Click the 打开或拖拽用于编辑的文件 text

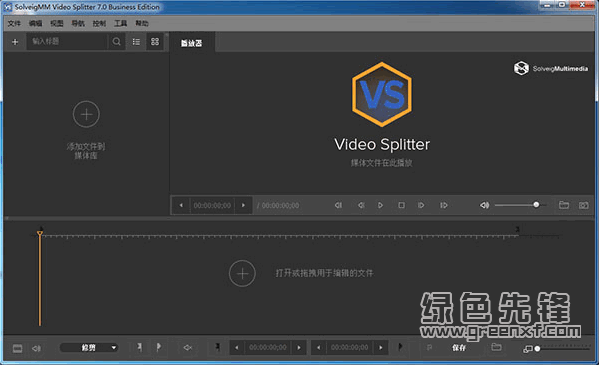point(324,273)
